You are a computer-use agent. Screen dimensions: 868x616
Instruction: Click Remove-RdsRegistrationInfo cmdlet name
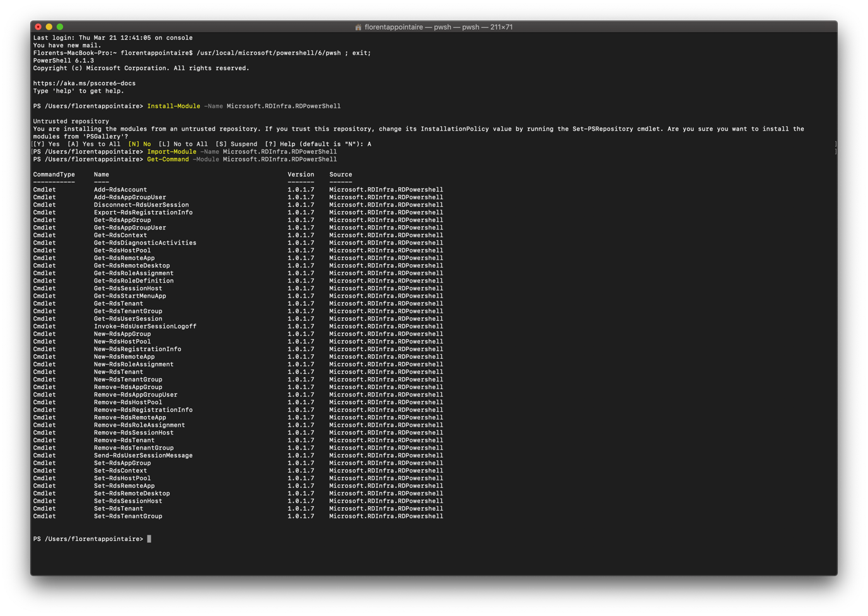[143, 410]
